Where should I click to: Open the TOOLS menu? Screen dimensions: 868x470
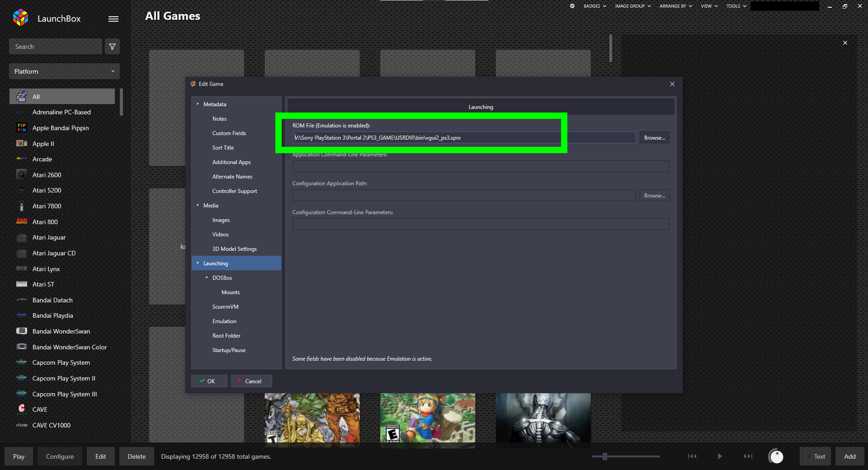point(736,6)
